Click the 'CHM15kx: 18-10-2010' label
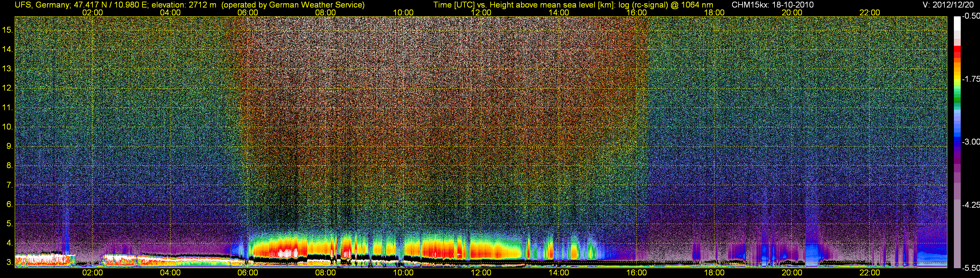The image size is (980, 278). (773, 5)
